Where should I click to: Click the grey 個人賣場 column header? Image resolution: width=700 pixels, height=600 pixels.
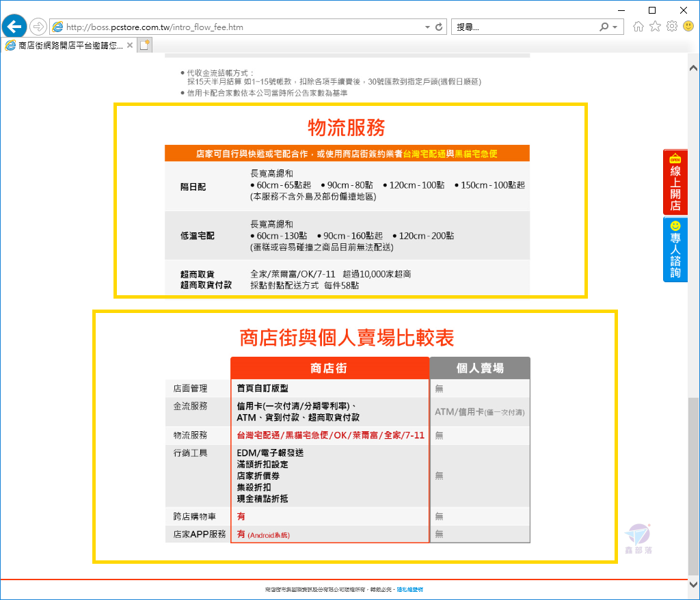(480, 368)
